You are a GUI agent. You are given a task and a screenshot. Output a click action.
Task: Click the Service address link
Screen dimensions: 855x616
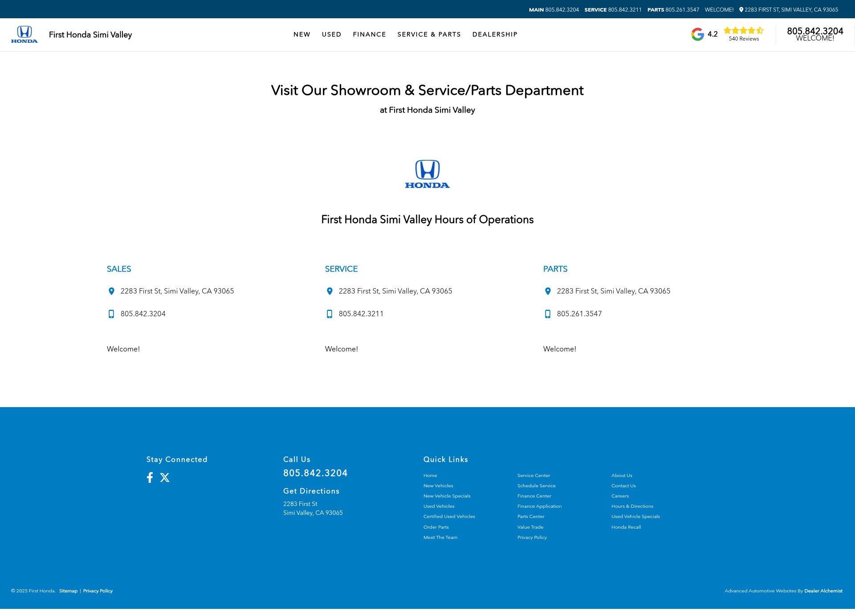395,291
